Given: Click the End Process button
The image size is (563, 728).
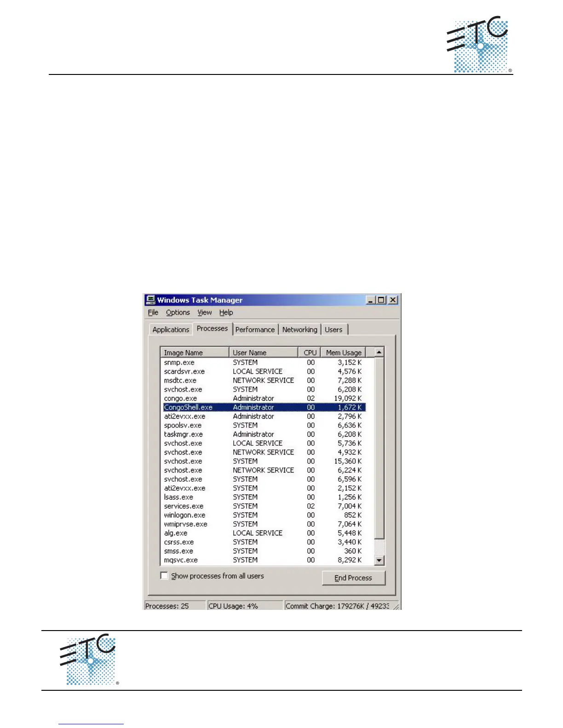Looking at the screenshot, I should click(353, 578).
